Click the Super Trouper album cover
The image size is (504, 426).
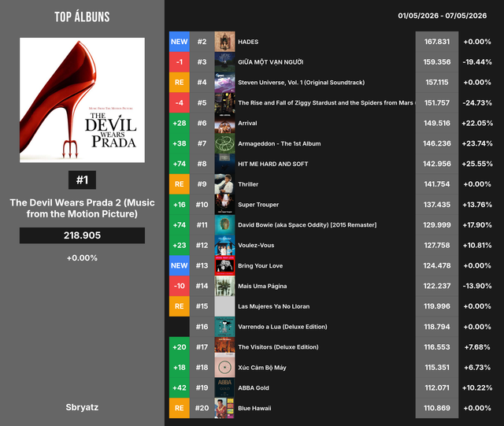tap(224, 205)
